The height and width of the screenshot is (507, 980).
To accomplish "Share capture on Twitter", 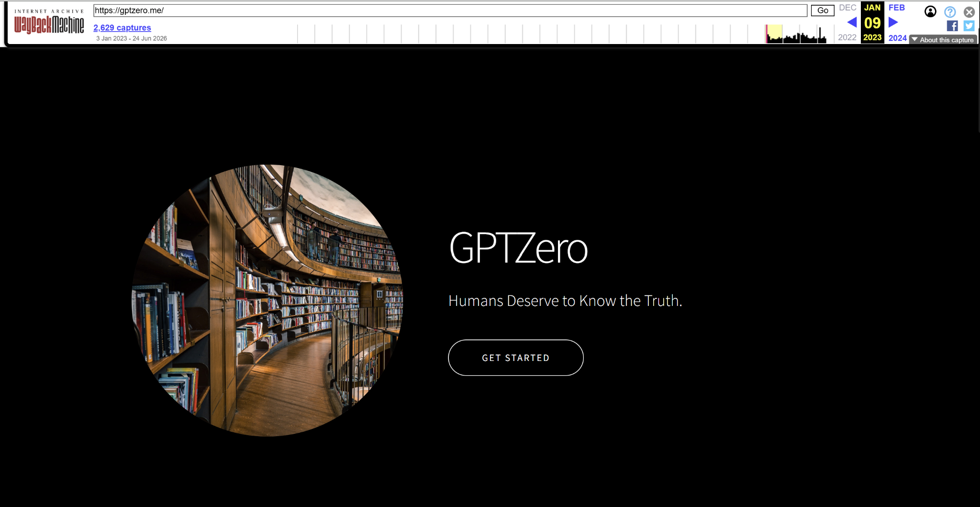I will (x=969, y=26).
